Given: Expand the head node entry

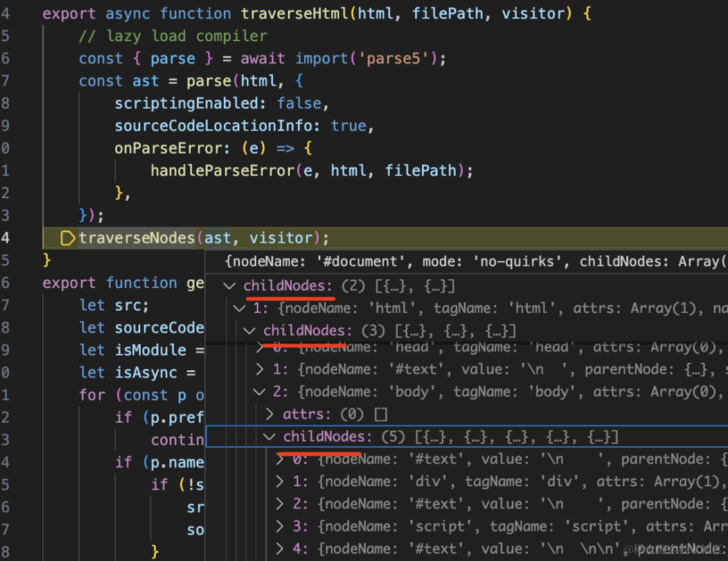Looking at the screenshot, I should [x=260, y=347].
